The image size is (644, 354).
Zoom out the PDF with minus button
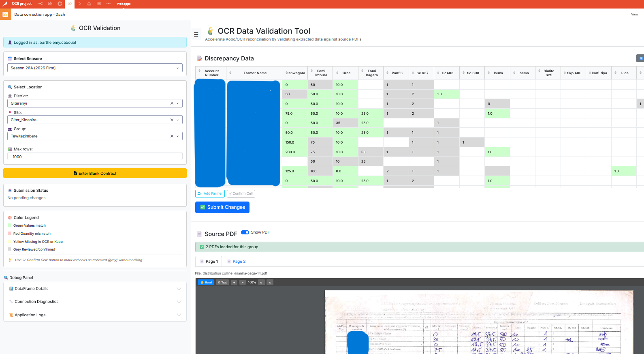coord(243,282)
